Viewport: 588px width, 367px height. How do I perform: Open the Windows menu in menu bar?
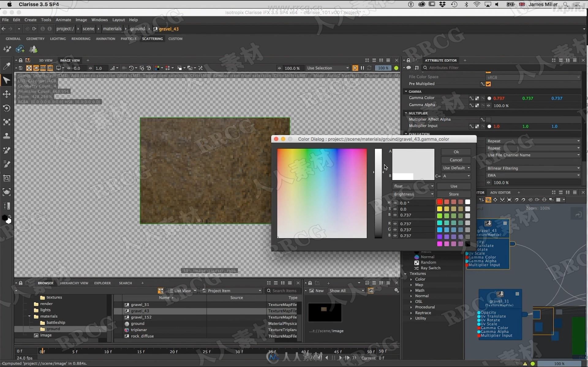tap(99, 20)
